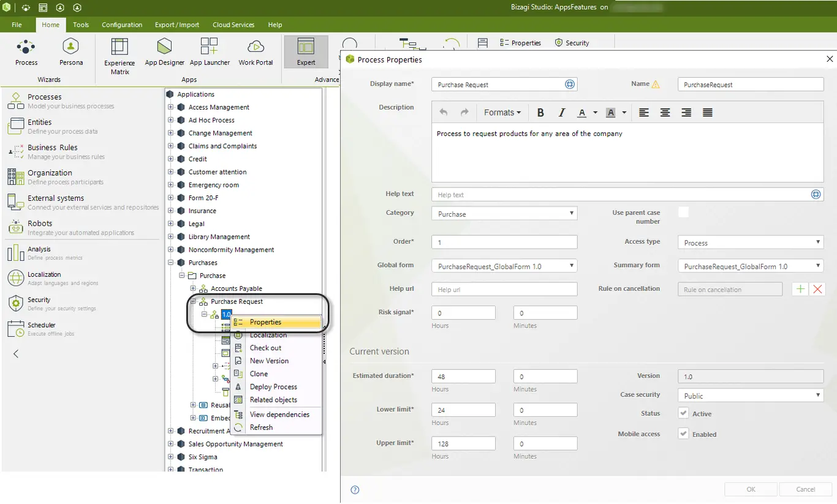Click the Security ribbon icon
Image resolution: width=837 pixels, height=504 pixels.
click(558, 43)
